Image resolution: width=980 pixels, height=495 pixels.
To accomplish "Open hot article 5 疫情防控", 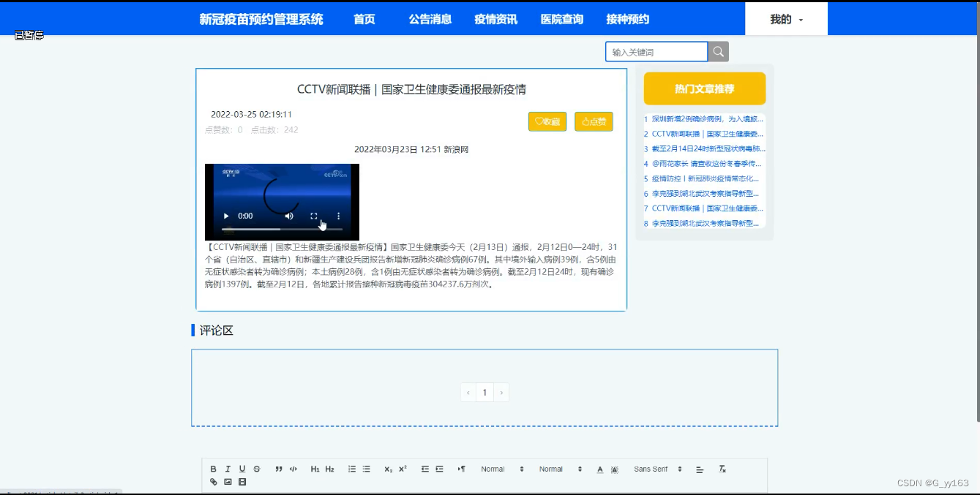I will (x=704, y=178).
